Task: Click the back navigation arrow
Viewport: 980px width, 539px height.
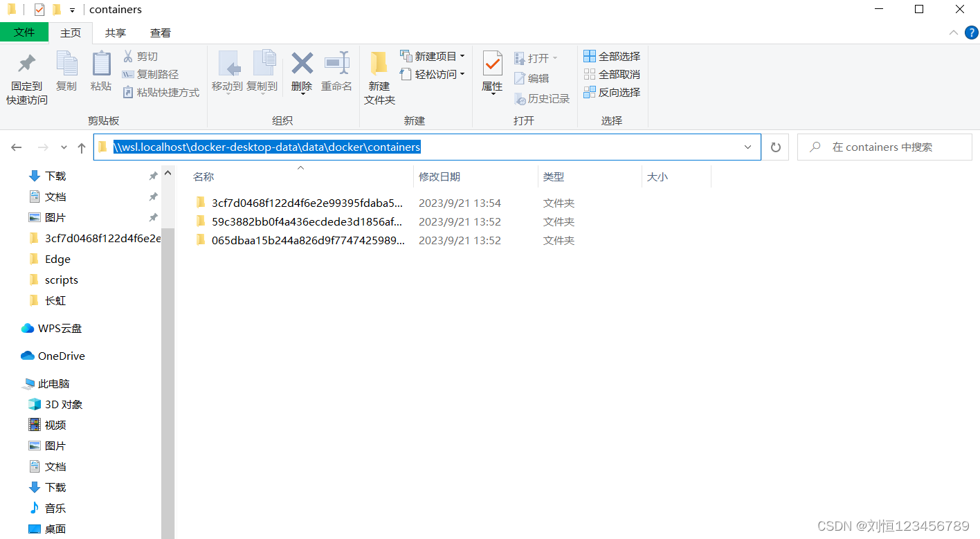Action: (16, 147)
